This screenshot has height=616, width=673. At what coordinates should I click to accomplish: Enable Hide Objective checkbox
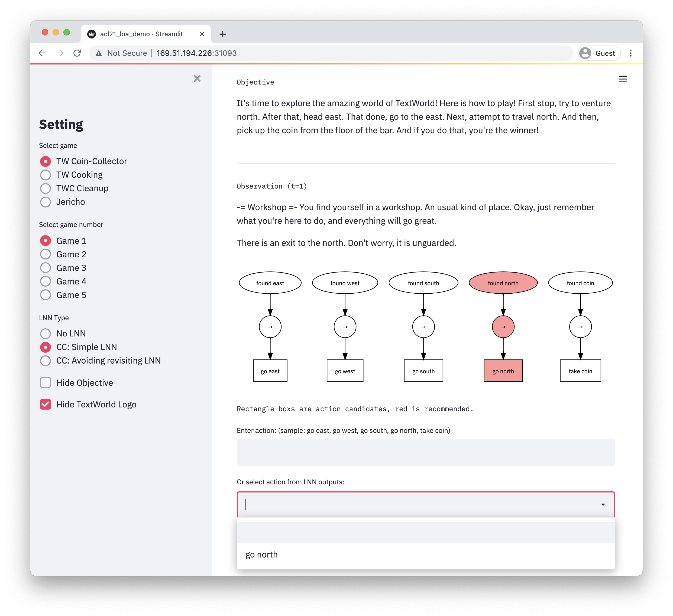tap(46, 382)
